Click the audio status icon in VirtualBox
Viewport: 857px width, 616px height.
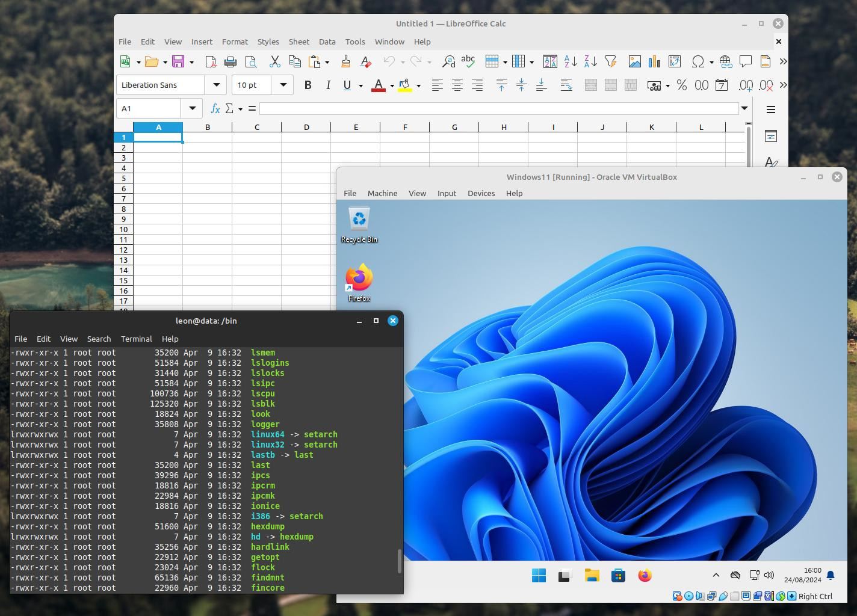pos(699,596)
